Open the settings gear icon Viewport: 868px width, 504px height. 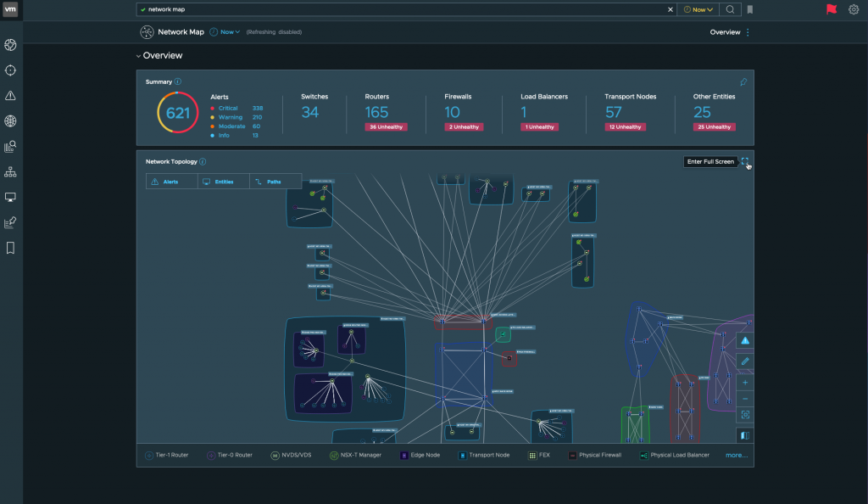pyautogui.click(x=854, y=9)
